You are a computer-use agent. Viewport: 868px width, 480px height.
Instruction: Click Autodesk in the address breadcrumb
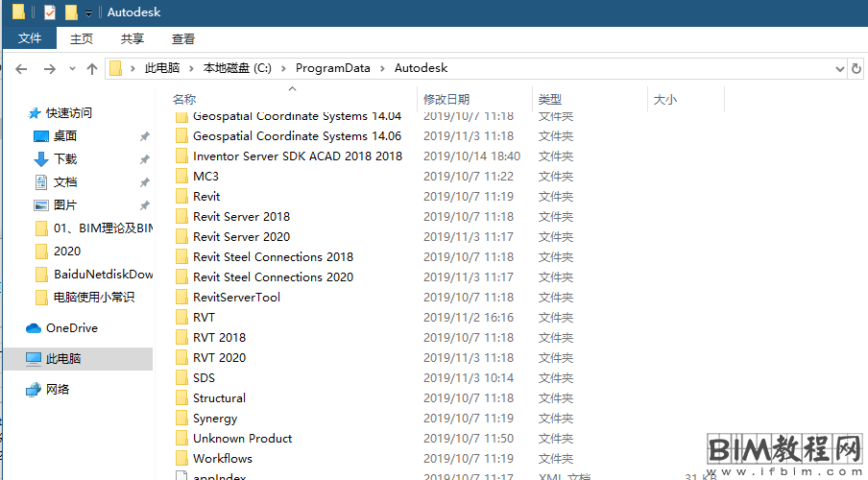point(421,68)
